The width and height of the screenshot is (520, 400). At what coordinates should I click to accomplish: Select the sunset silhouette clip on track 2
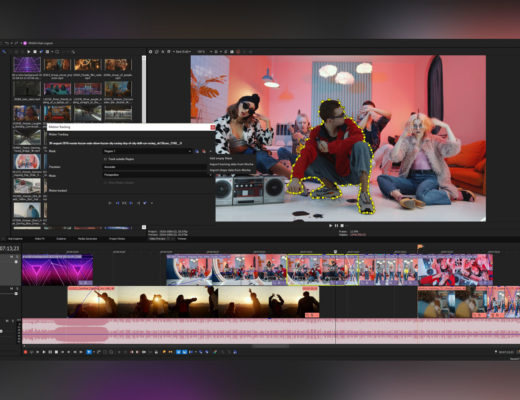pos(193,302)
